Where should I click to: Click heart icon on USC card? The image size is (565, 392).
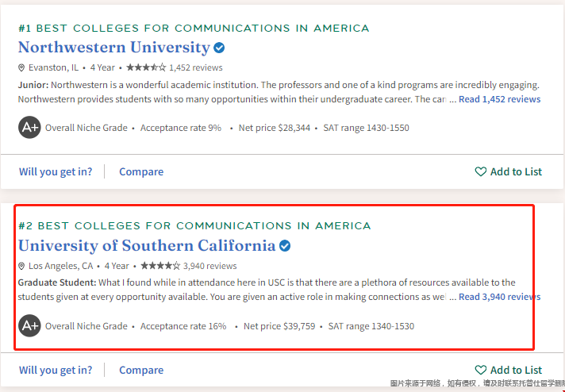pos(480,370)
